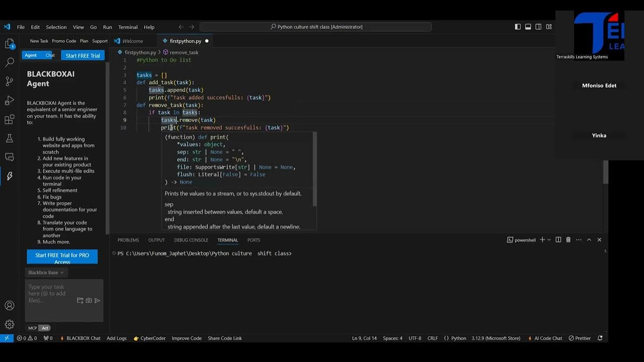Open the Extensions view
This screenshot has width=644, height=362.
[x=10, y=119]
